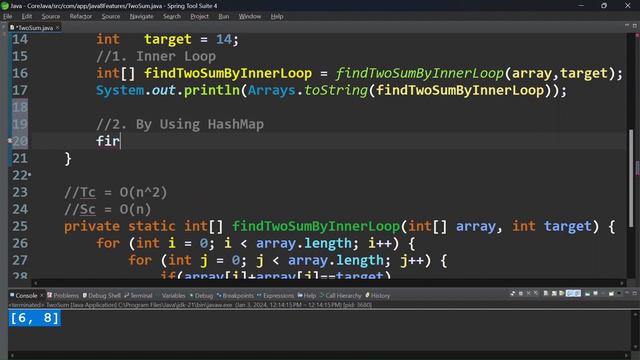The image size is (640, 360).
Task: Switch to the Debug tab
Action: [201, 295]
